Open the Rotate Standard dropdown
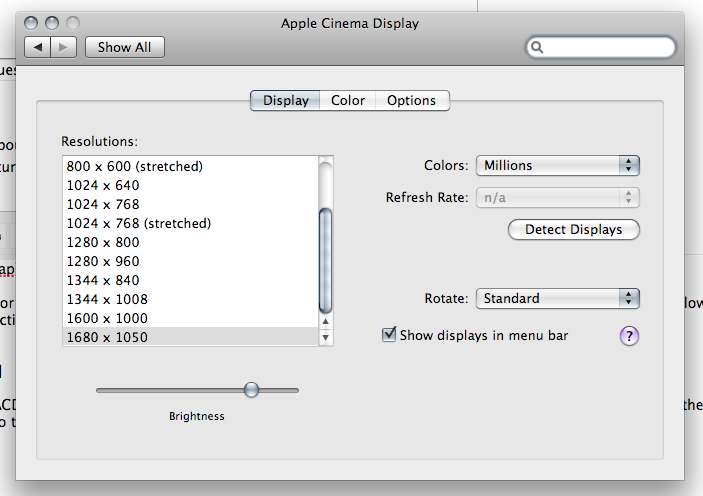 tap(558, 299)
